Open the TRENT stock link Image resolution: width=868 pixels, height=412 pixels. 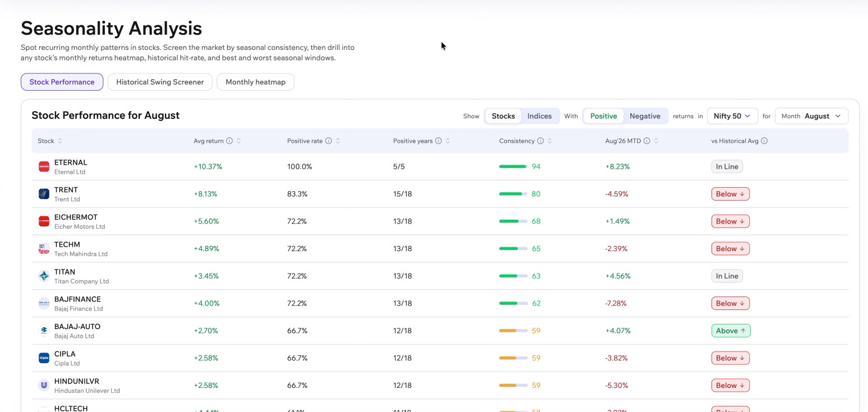pos(66,190)
